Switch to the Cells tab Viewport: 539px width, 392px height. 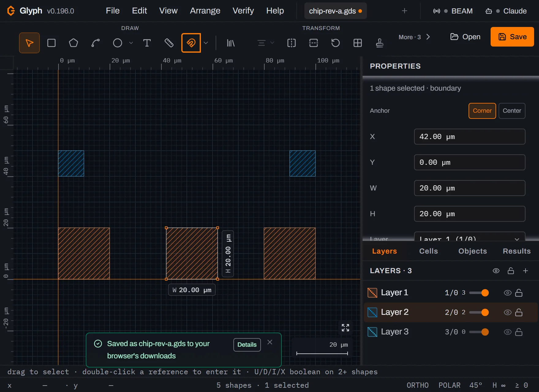[428, 251]
